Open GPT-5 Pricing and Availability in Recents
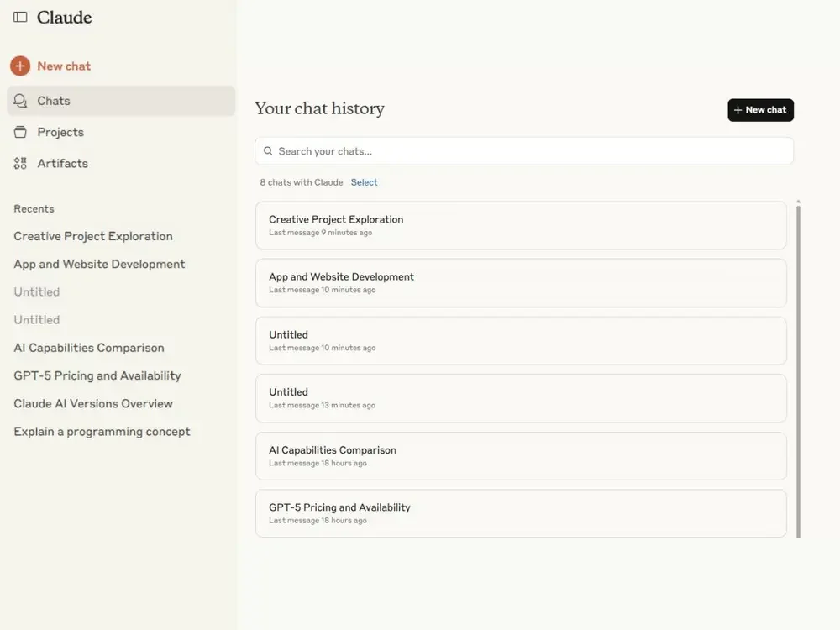Screen dimensions: 840x630 pos(97,375)
